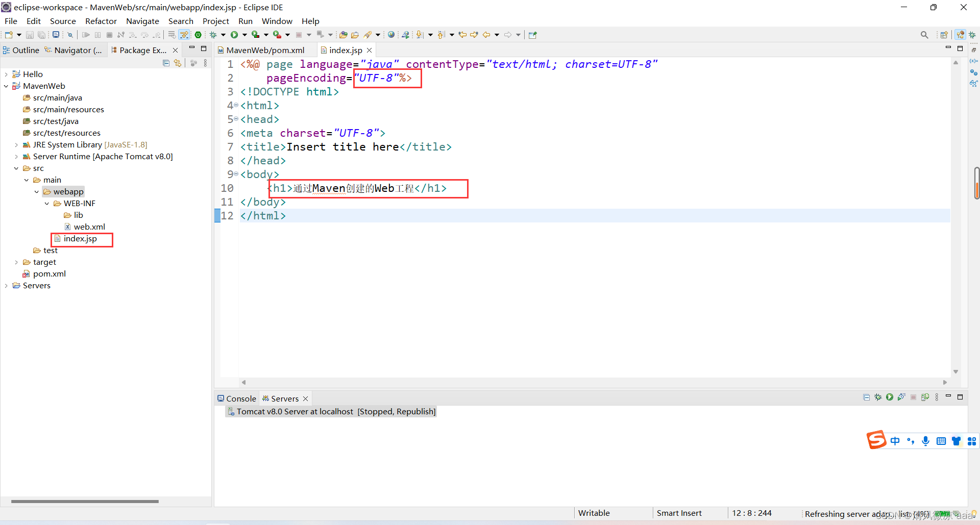Toggle code fold marker on line 4

(236, 105)
